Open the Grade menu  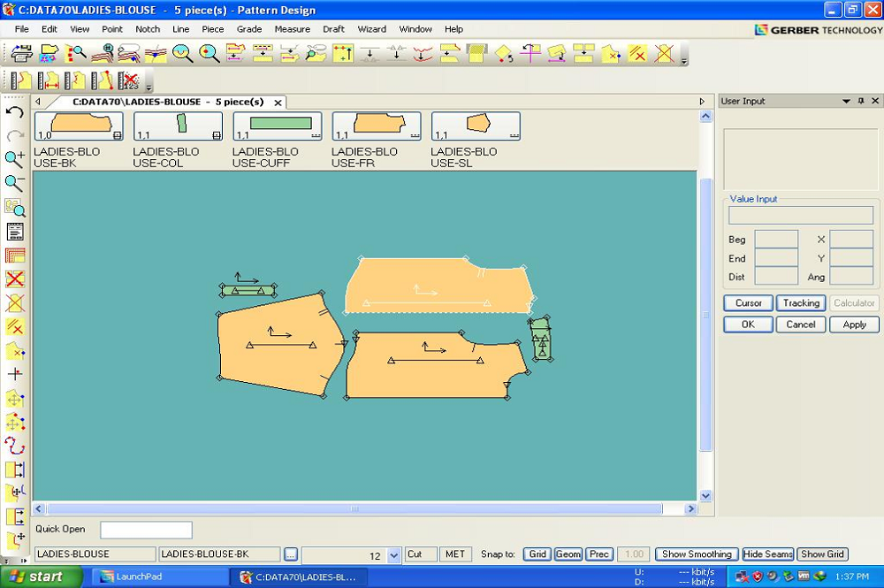(x=248, y=29)
